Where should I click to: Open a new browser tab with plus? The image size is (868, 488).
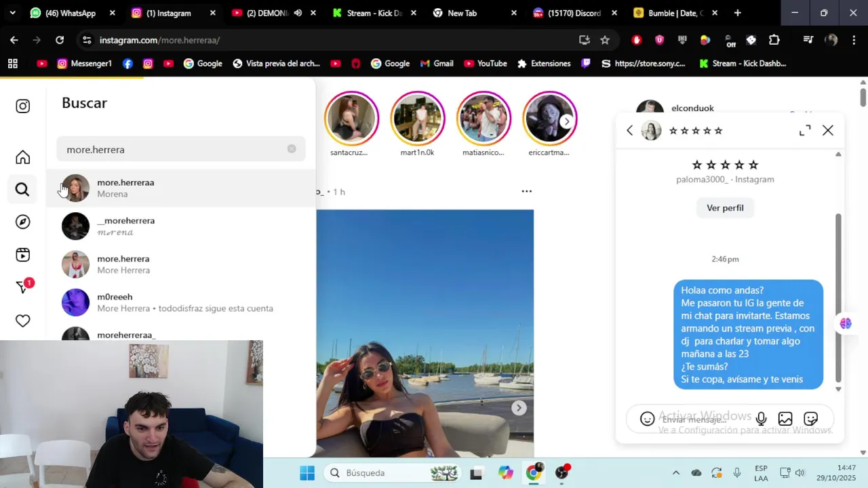pos(737,13)
